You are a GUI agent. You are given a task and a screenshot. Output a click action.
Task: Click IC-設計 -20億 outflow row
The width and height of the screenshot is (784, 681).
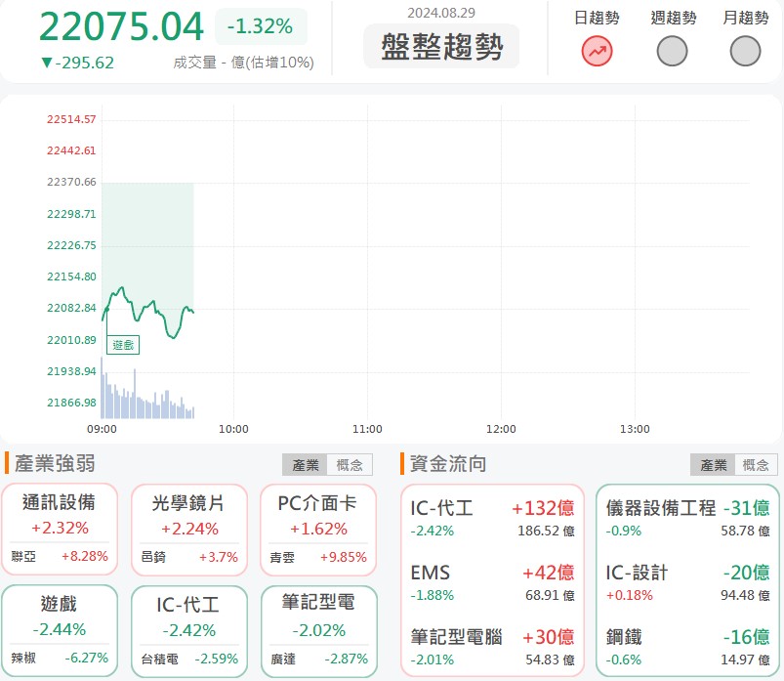click(687, 582)
